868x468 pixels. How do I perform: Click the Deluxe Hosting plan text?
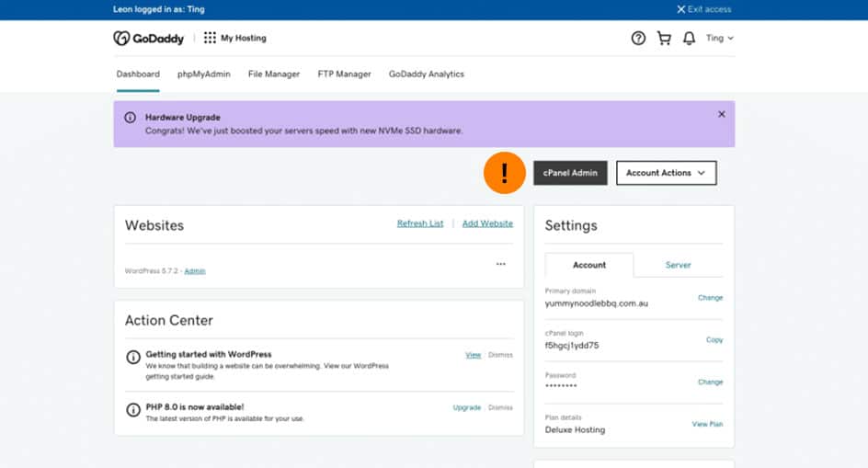pyautogui.click(x=575, y=429)
